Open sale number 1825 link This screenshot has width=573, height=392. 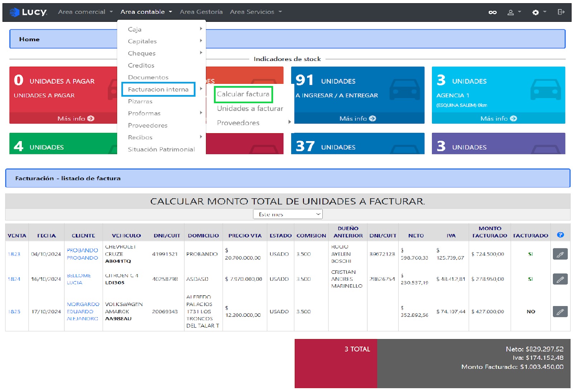(14, 311)
